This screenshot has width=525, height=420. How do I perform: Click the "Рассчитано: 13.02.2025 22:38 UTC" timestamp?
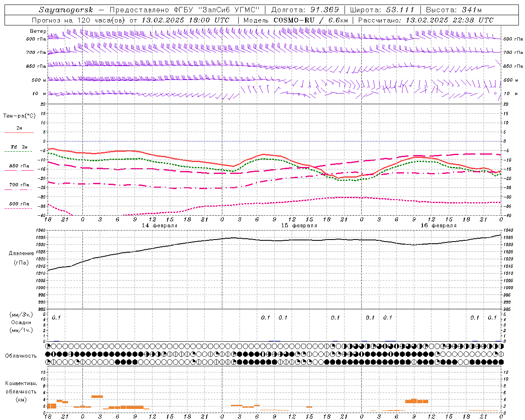coord(426,20)
